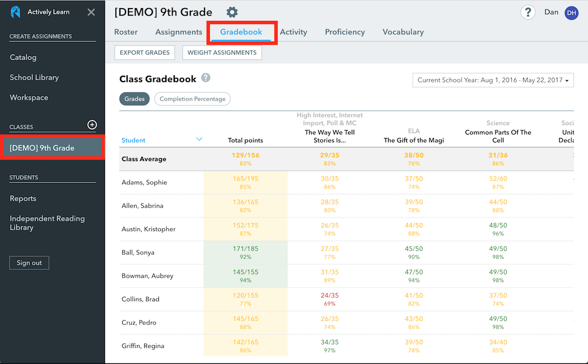Viewport: 588px width, 364px height.
Task: Click Aubrey Bowman Gift of Magi 47/50
Action: pyautogui.click(x=413, y=272)
